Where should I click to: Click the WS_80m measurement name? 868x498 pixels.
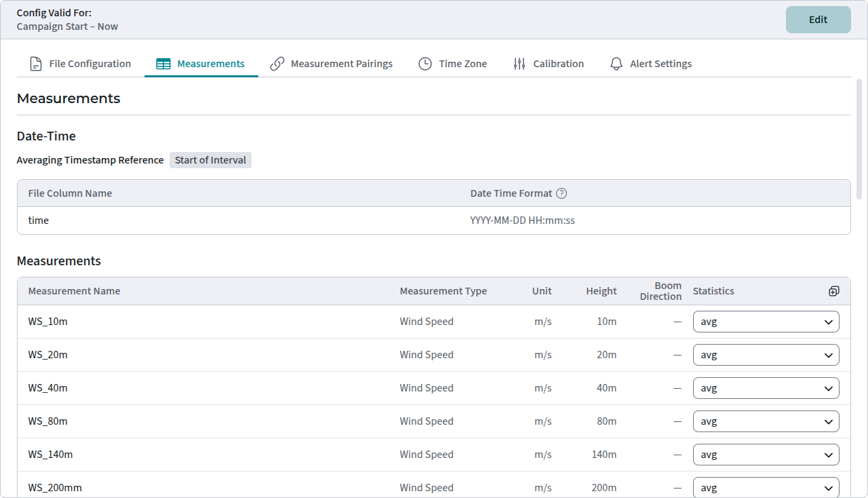point(48,421)
